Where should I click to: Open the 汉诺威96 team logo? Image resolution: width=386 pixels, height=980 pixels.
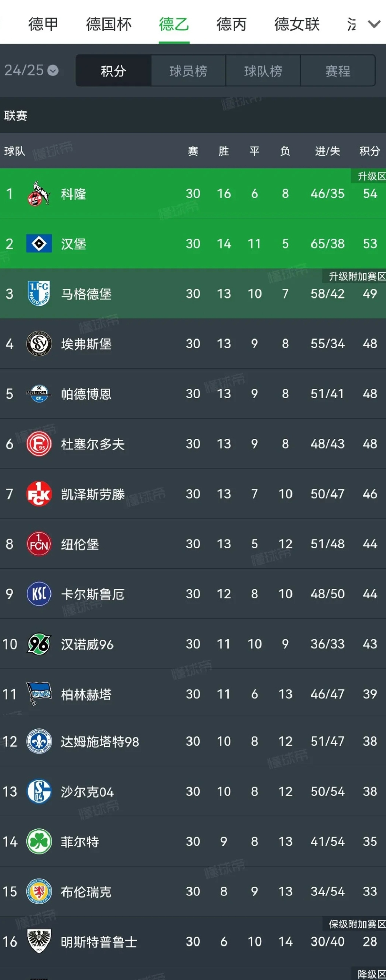pos(39,644)
